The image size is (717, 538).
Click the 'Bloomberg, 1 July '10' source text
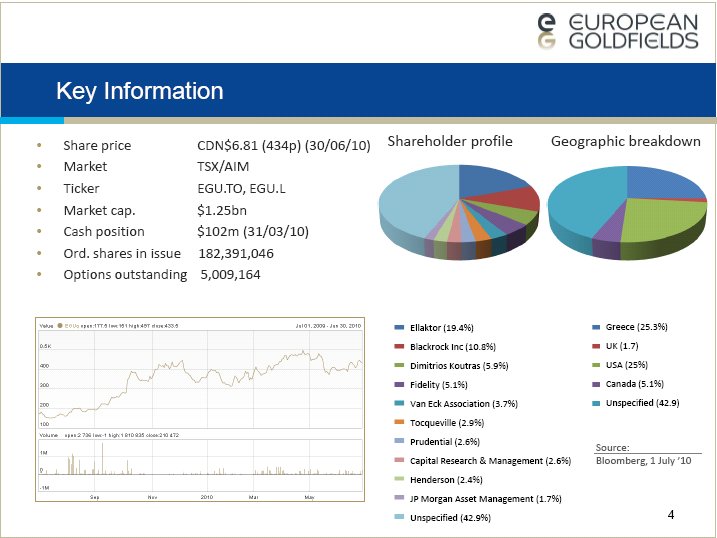click(x=643, y=461)
